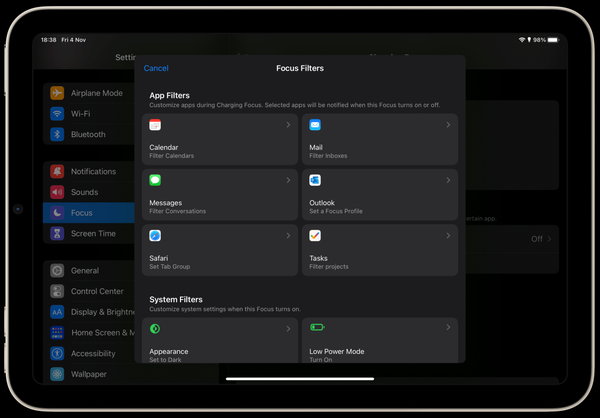
Task: Tap the home indicator bar
Action: [300, 379]
